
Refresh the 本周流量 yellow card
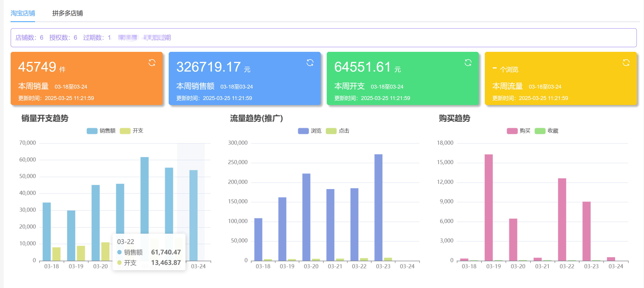[626, 62]
